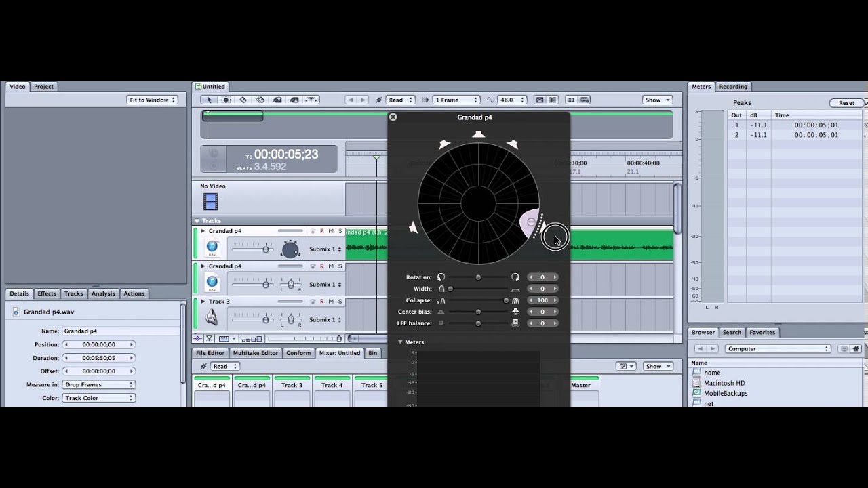Click the browser forward arrow

click(712, 348)
